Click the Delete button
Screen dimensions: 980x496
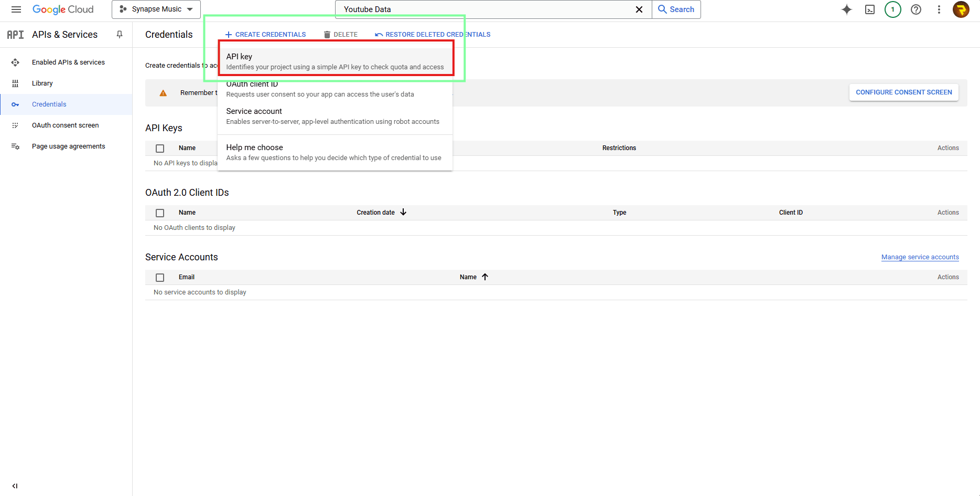pyautogui.click(x=341, y=35)
